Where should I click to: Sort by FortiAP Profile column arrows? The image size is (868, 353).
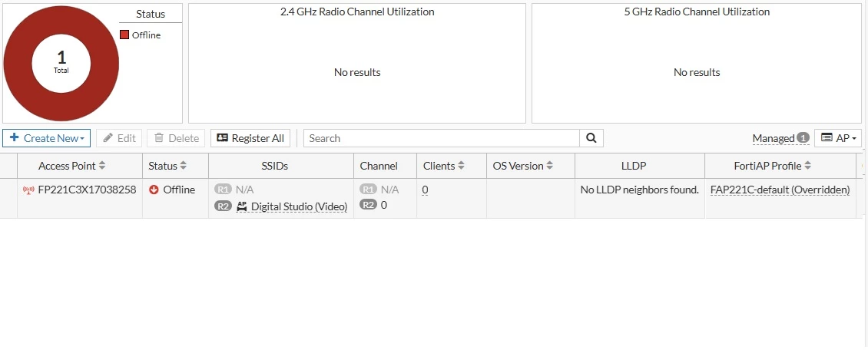(x=807, y=166)
